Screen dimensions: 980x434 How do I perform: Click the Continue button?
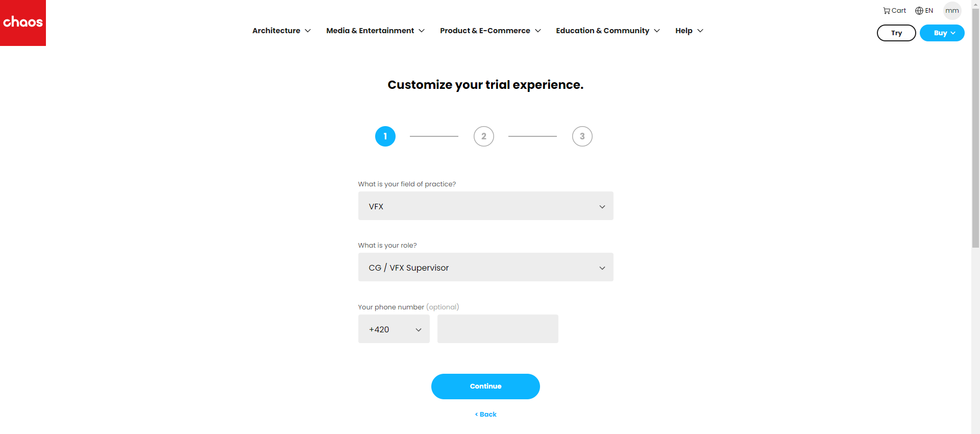tap(485, 387)
